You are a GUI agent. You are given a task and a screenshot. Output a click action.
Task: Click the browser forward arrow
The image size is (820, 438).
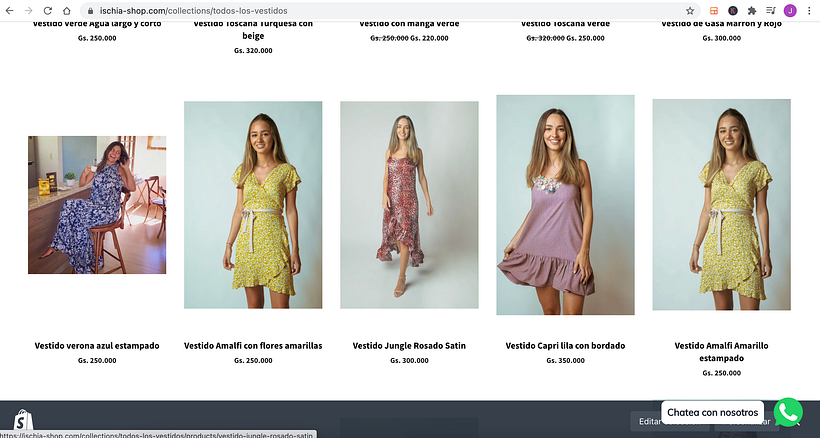(28, 10)
